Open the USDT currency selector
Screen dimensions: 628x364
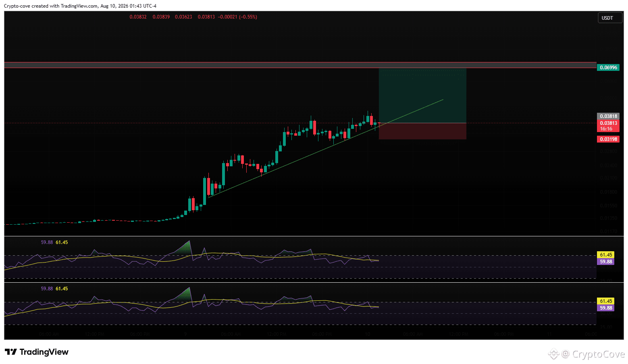610,18
